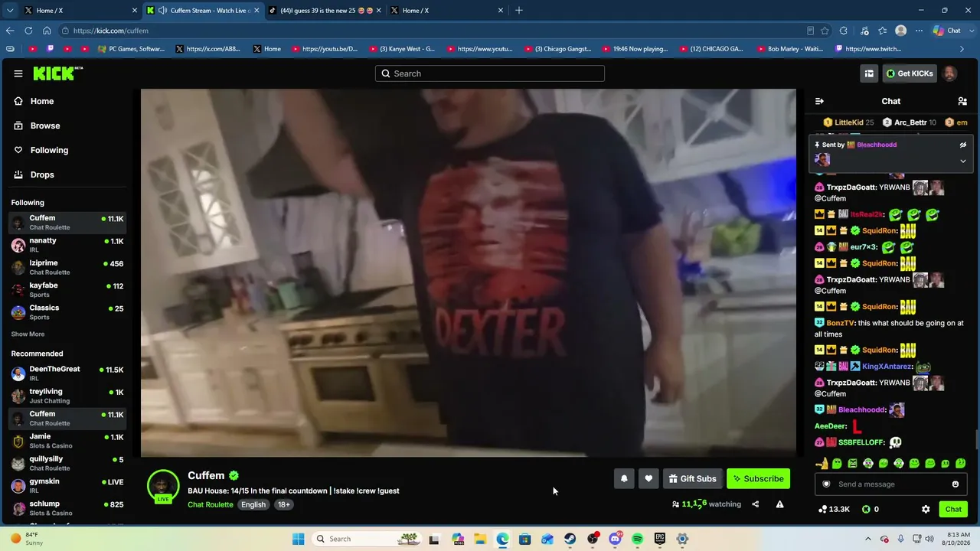980x551 pixels.
Task: Open Iziprime's channel in Following
Action: coord(67,267)
